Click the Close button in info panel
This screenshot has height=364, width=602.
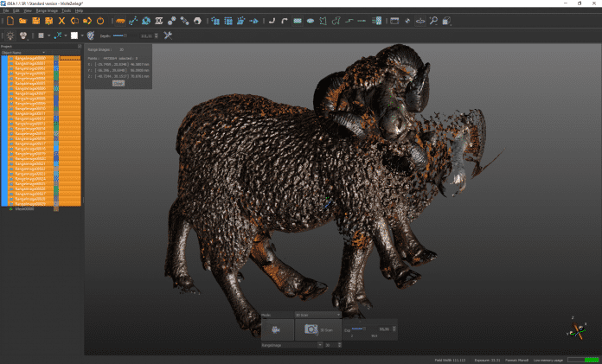(x=118, y=83)
